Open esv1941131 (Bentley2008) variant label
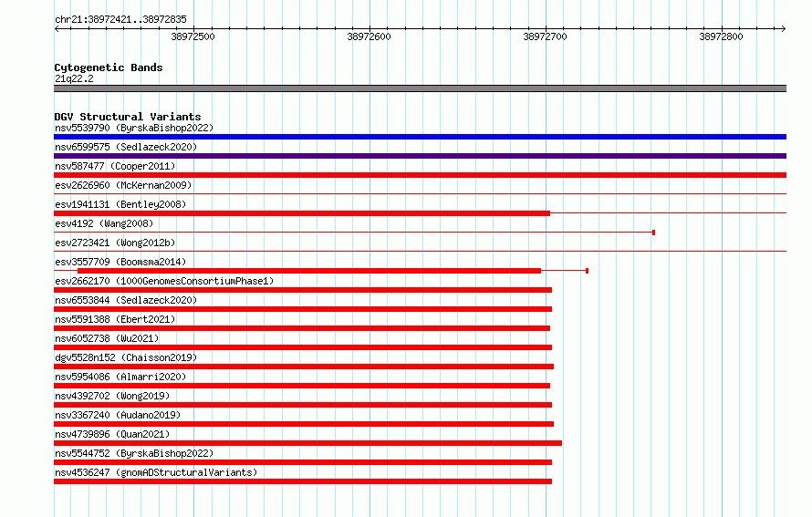This screenshot has width=812, height=517. (x=120, y=204)
